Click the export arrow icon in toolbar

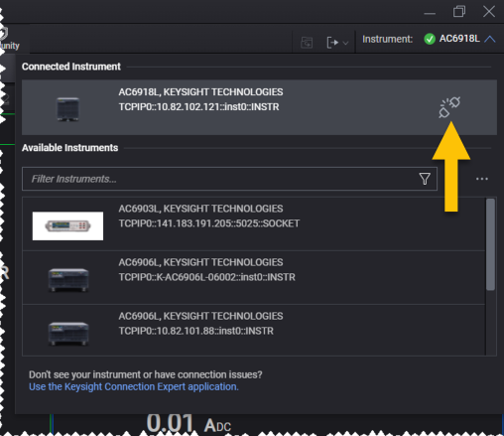(332, 43)
